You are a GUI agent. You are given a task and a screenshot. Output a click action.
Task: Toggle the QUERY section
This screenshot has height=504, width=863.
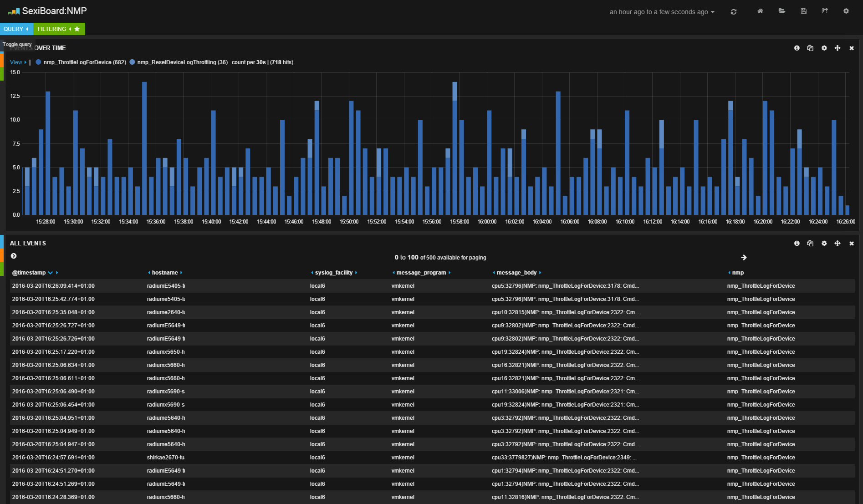pos(16,29)
